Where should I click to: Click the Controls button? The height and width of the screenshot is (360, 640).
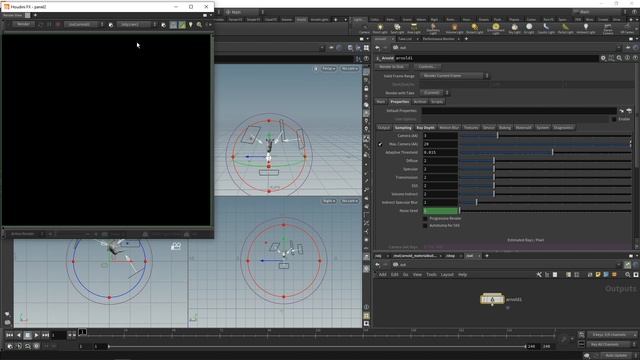(x=427, y=67)
